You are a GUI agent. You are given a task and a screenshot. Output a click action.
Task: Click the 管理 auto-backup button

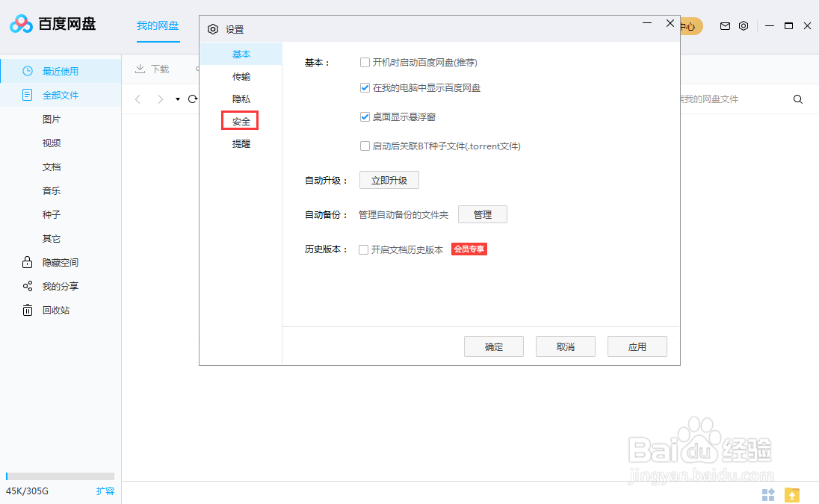tap(483, 214)
